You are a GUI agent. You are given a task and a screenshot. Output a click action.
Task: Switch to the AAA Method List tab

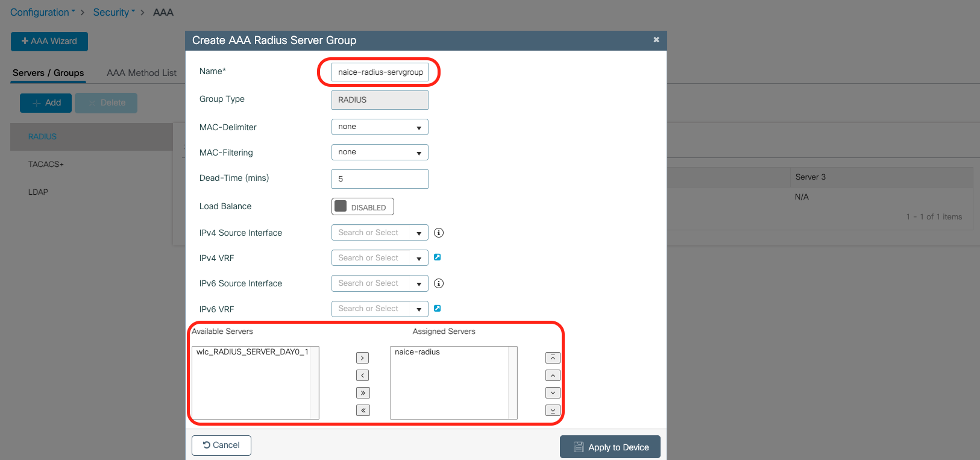142,73
